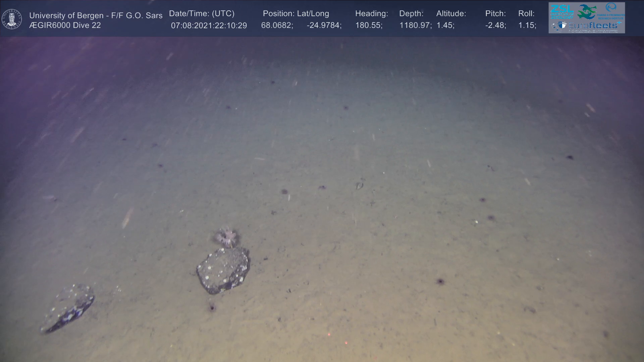Screen dimensions: 644x362
Task: Click the ZSL Institute of Zoology logo
Action: tap(561, 11)
